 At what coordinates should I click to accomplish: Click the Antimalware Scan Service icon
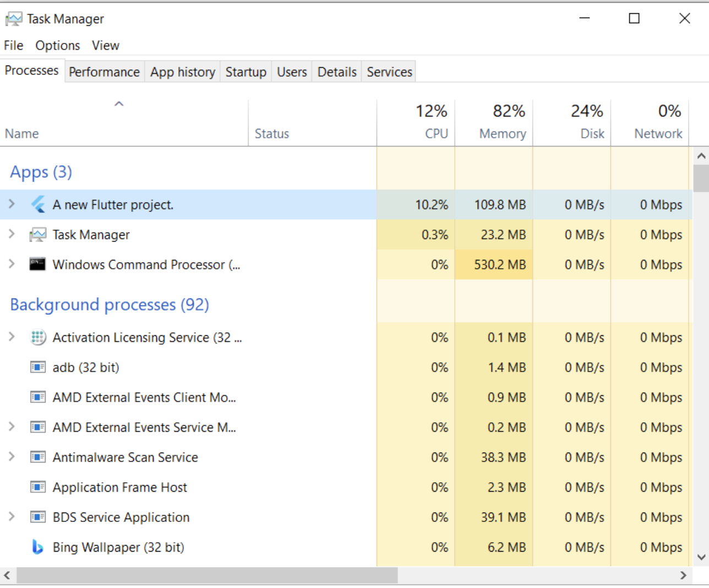coord(38,457)
